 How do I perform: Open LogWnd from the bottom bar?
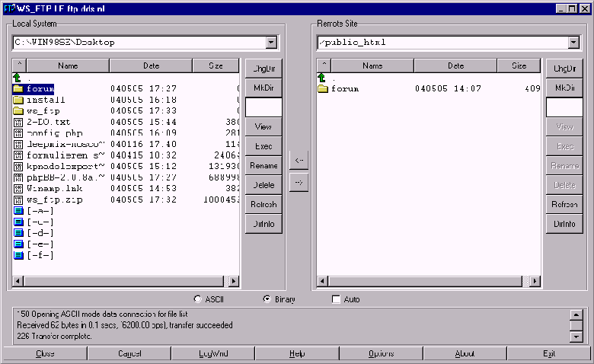[213, 353]
